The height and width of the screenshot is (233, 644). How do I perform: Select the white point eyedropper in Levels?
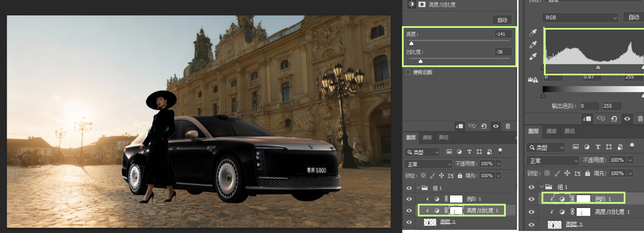pos(533,56)
